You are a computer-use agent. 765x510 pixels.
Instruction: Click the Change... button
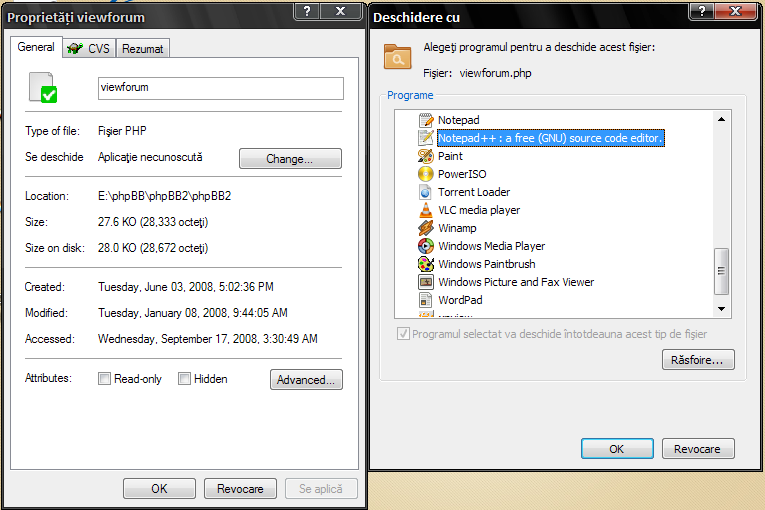[x=290, y=159]
